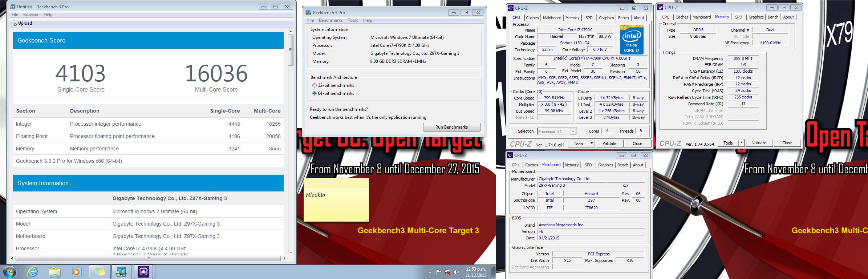Click the NB Frequency value 4199.0 MHz
Image resolution: width=868 pixels, height=279 pixels.
coord(770,43)
